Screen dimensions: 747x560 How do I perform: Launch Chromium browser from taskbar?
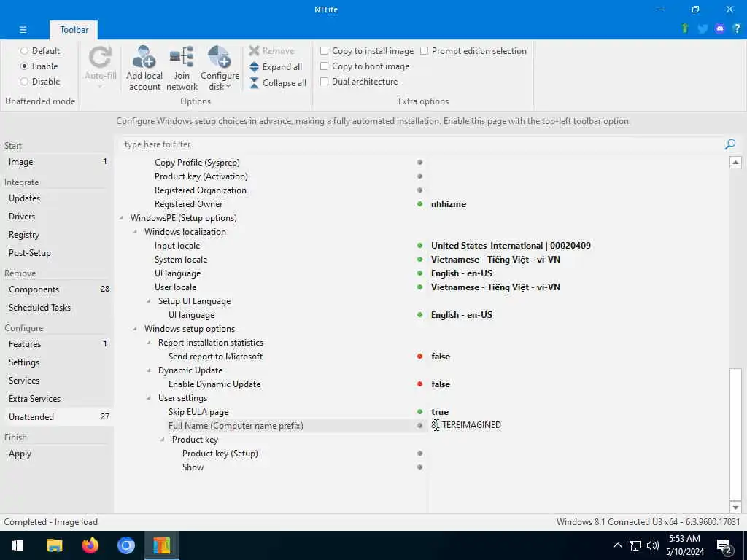click(x=125, y=545)
